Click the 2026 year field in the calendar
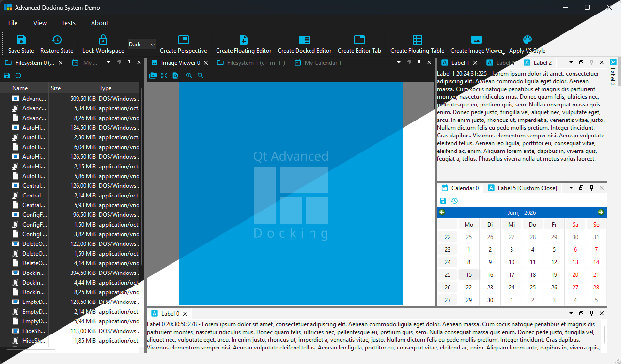621x364 pixels. [x=530, y=212]
